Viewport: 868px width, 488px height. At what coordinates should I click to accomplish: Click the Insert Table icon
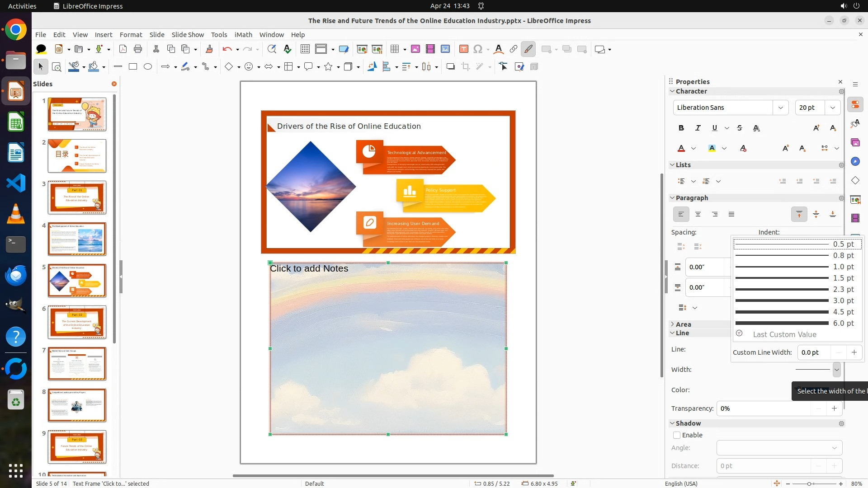tap(395, 49)
